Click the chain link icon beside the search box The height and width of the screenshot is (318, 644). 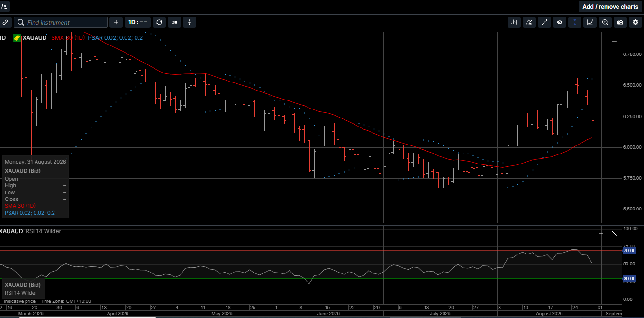5,22
